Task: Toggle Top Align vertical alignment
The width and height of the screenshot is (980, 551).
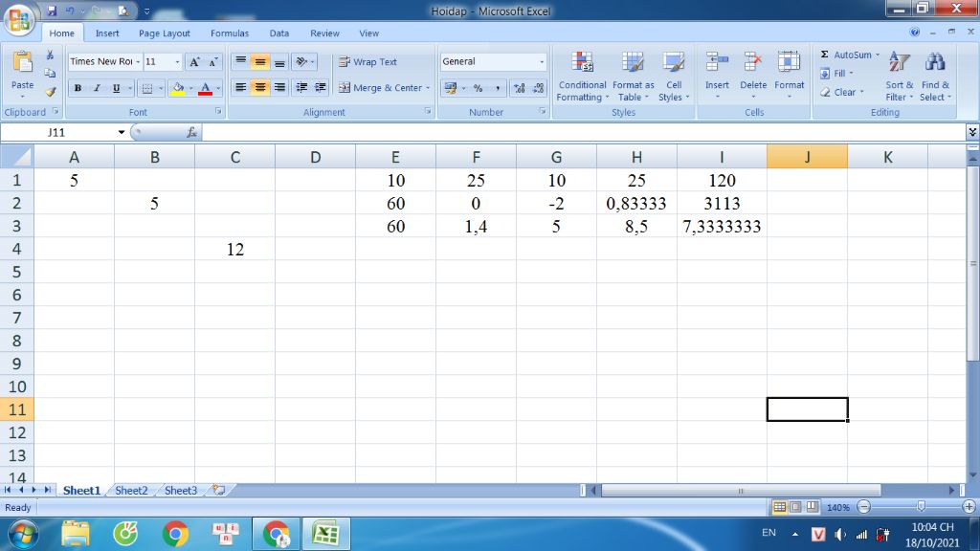Action: point(240,61)
